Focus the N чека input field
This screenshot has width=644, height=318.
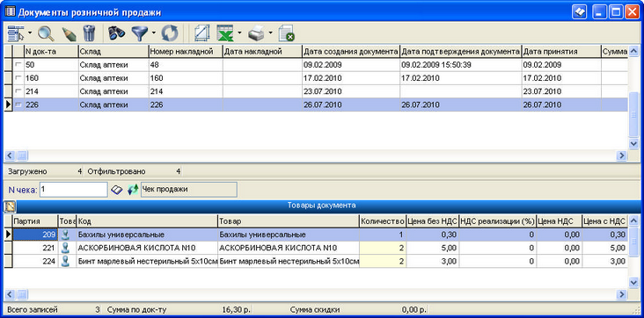pos(74,190)
